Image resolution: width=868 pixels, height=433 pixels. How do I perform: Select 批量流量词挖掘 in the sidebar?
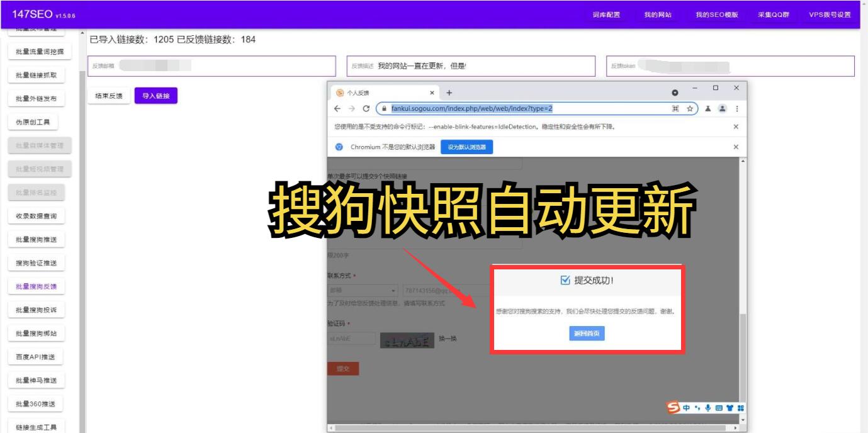40,52
